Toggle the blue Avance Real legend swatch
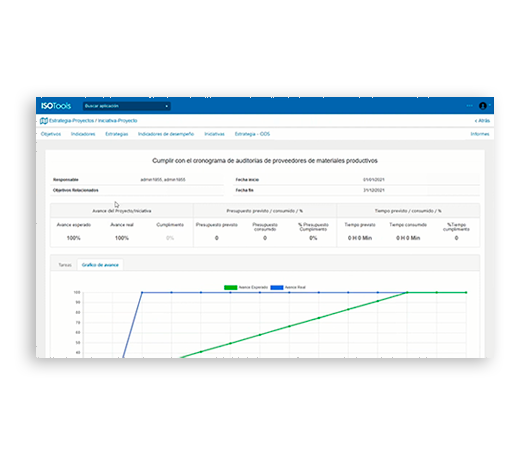 [277, 287]
